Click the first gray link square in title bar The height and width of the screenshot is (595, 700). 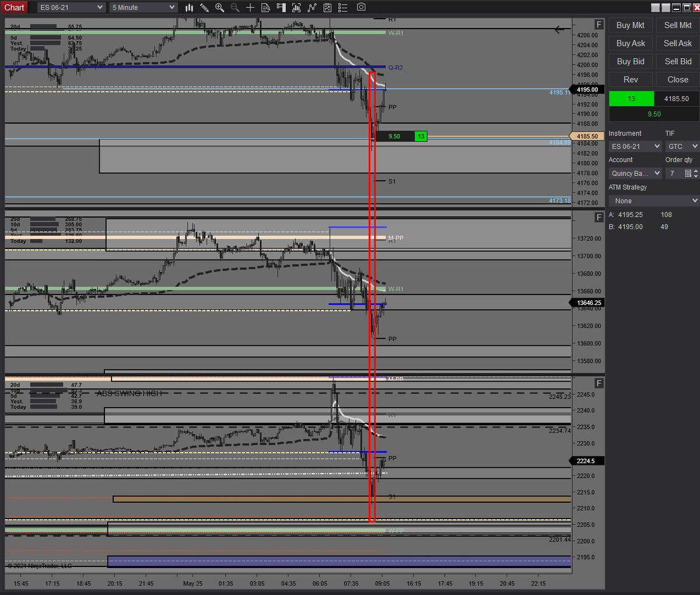tap(656, 8)
